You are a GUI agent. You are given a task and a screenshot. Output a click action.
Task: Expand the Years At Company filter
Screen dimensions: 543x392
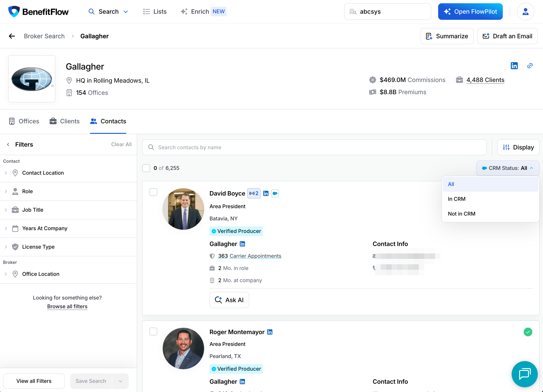point(68,228)
